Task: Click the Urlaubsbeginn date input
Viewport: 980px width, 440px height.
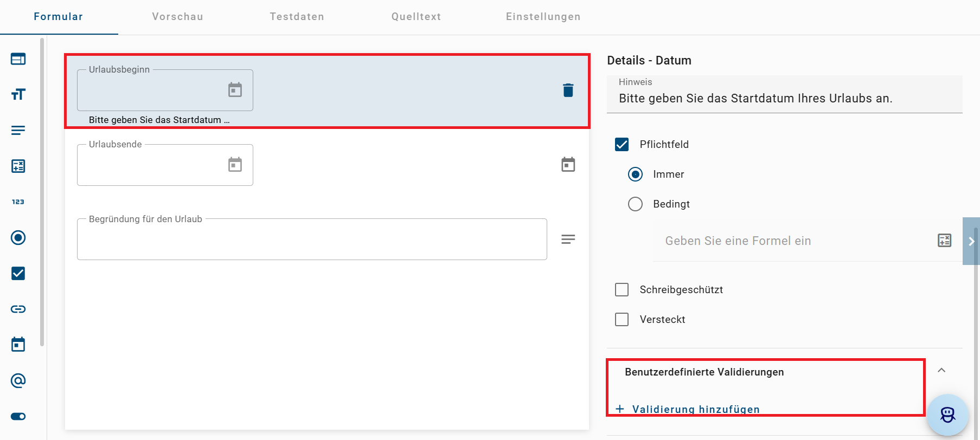Action: coord(165,90)
